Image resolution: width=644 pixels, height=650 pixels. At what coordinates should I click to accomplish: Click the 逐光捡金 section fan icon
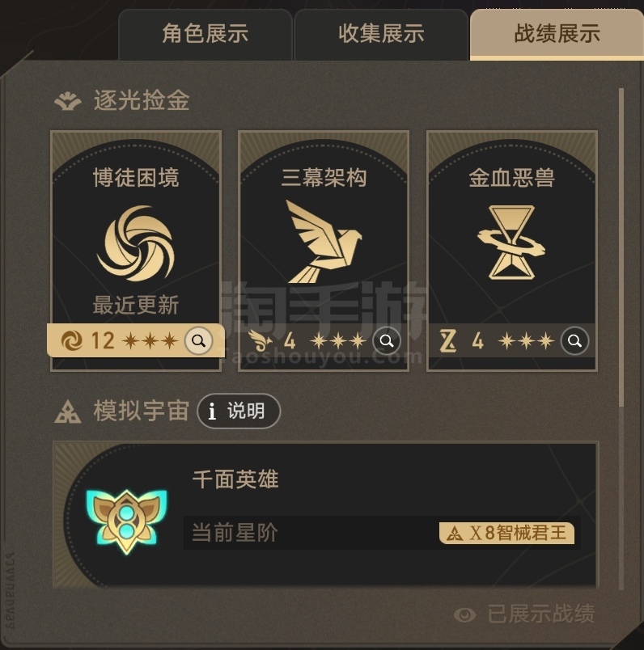click(x=68, y=101)
